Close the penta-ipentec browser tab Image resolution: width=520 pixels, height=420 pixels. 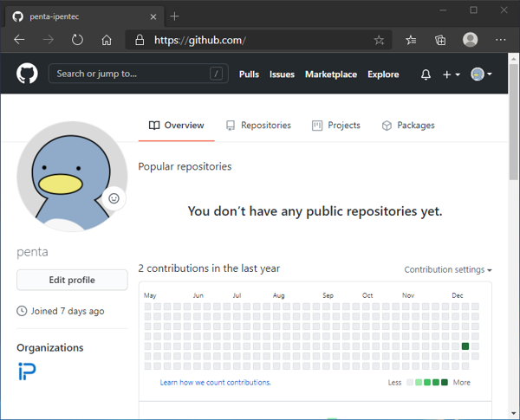coord(153,16)
